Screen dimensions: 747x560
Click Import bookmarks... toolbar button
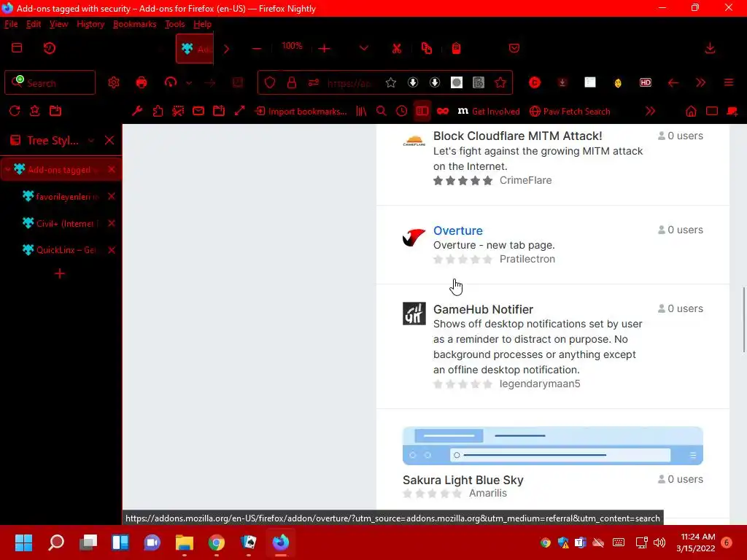coord(301,111)
